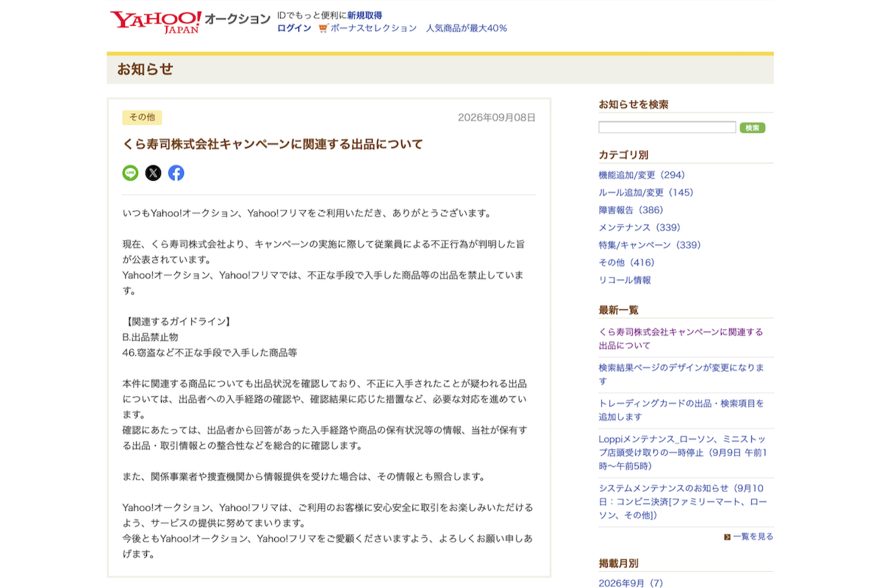The height and width of the screenshot is (588, 882).
Task: Click the 最新一覧 sidebar heading
Action: point(618,309)
